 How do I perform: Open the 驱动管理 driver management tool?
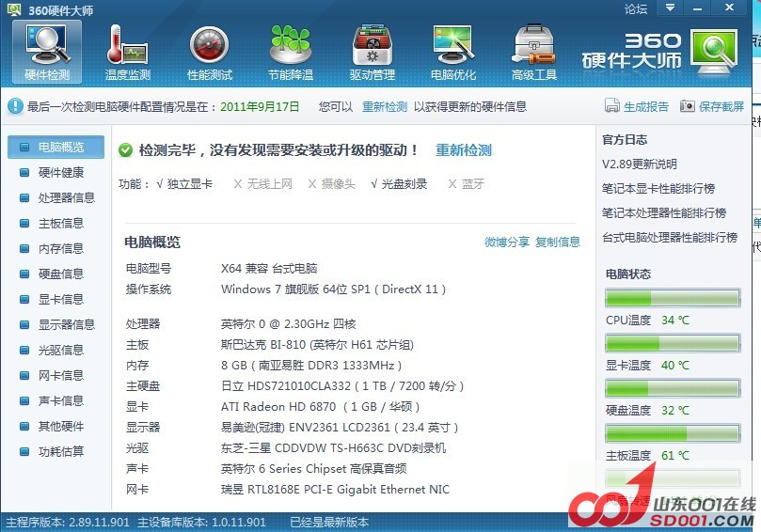372,52
